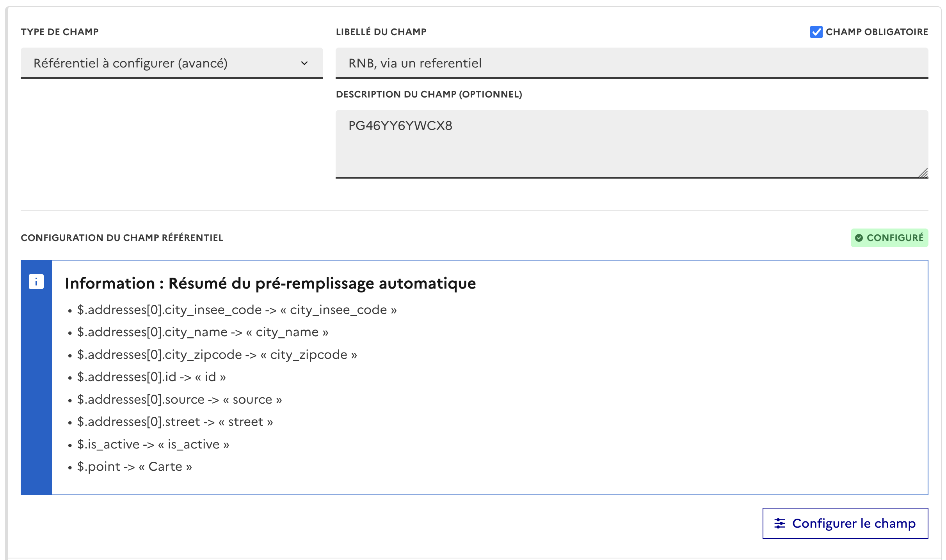Screen dimensions: 946x560
Task: Click the sliders icon in Configurer button
Action: pyautogui.click(x=779, y=523)
